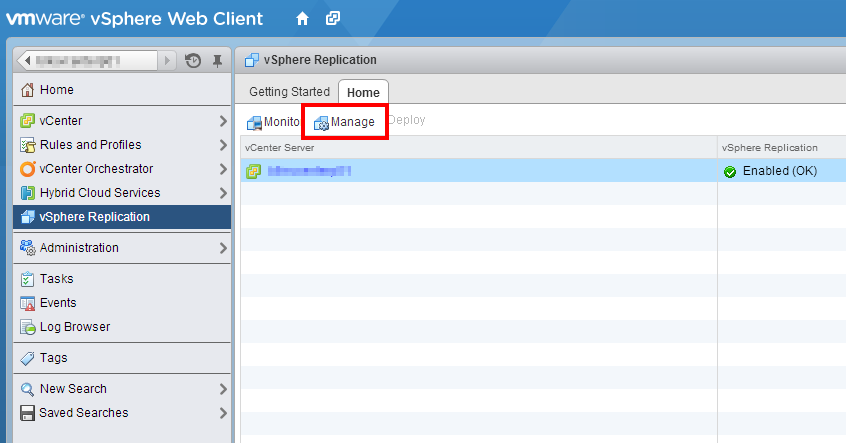Select the Home tab
The image size is (846, 443).
click(363, 92)
